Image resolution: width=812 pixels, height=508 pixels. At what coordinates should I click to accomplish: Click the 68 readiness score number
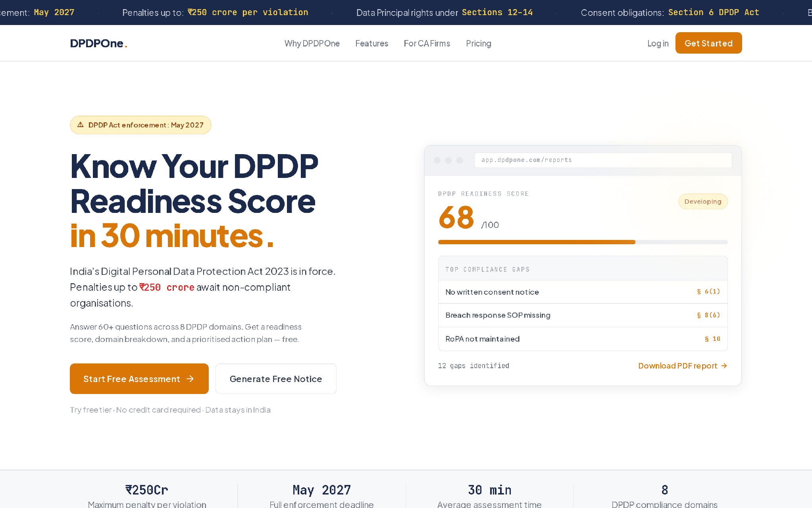456,218
